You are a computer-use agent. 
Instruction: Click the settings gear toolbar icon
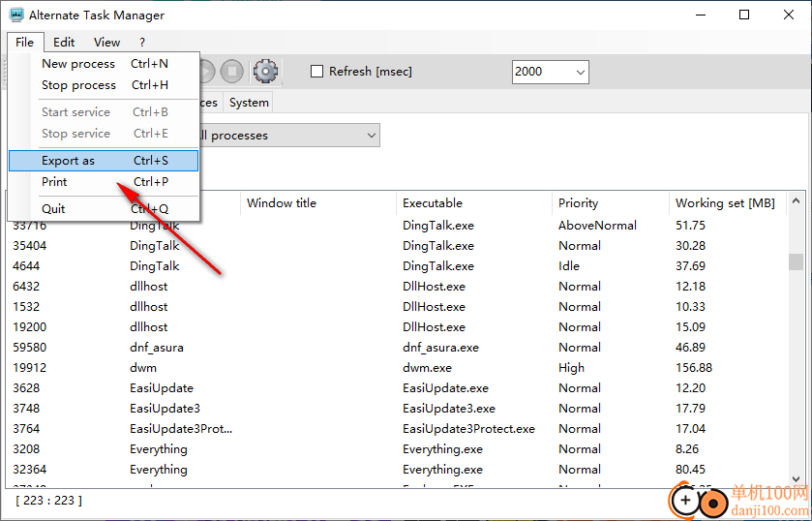(265, 71)
